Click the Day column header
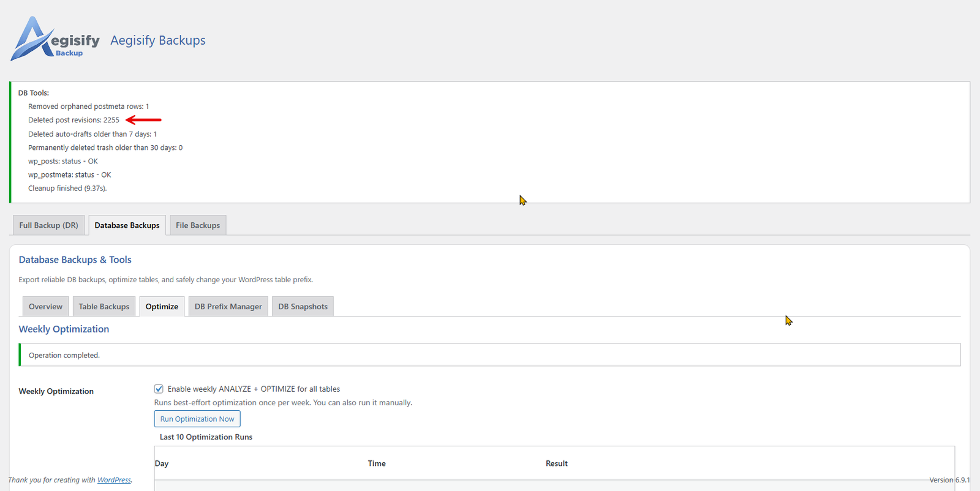The image size is (980, 491). pyautogui.click(x=162, y=463)
